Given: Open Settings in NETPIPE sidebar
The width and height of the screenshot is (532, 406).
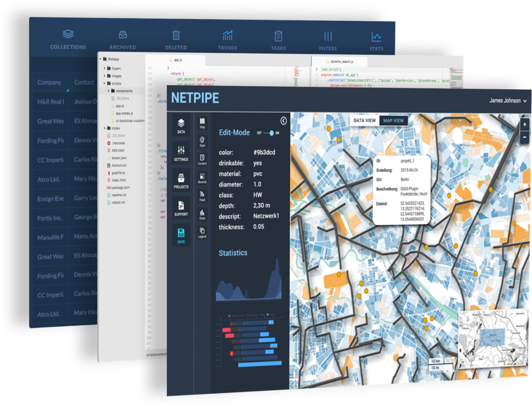Looking at the screenshot, I should [181, 153].
